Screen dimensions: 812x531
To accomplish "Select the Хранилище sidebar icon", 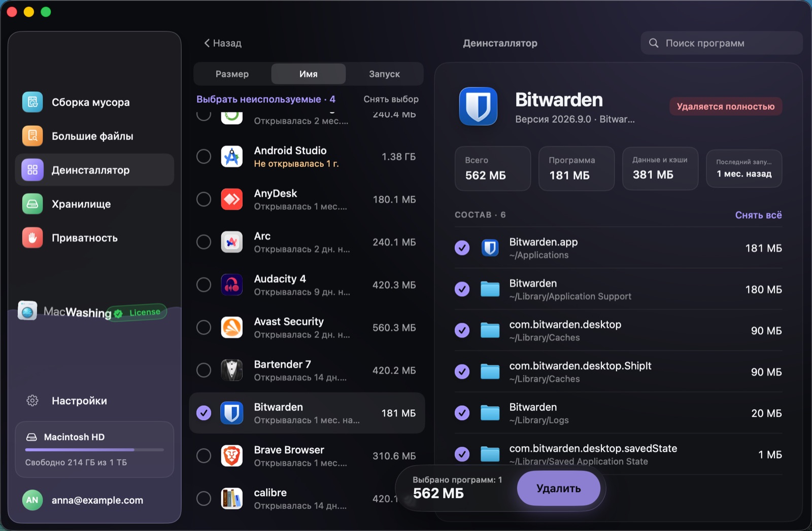I will (32, 204).
